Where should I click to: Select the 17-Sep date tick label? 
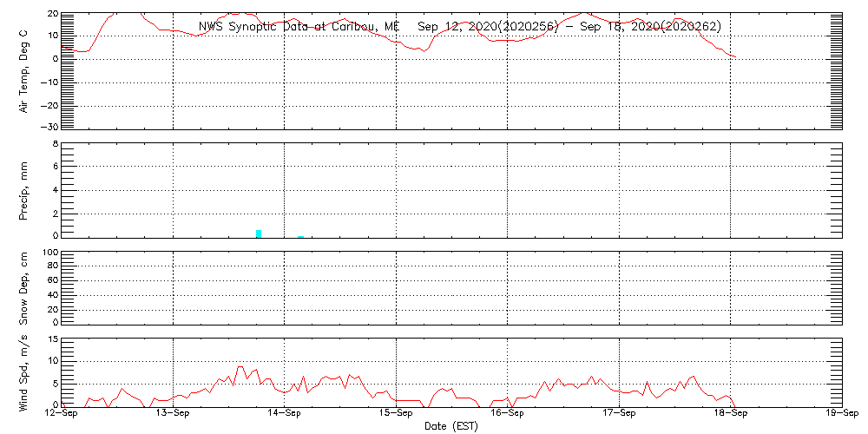619,414
